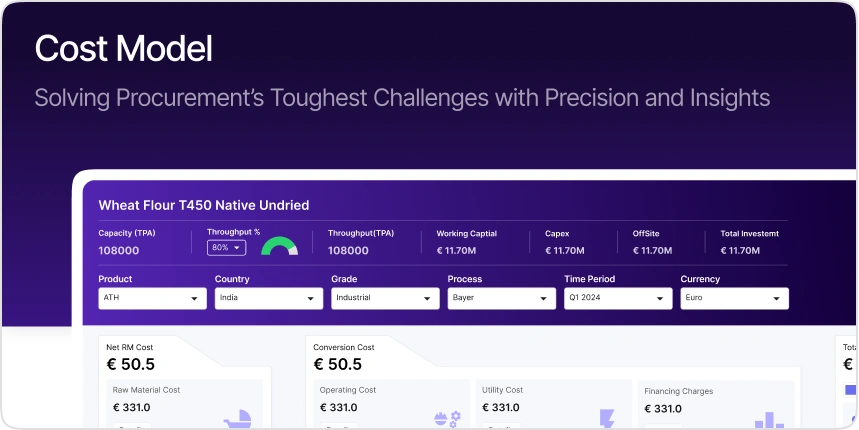Screen dimensions: 859x430
Task: Open the Product dropdown showing ATH
Action: (152, 298)
